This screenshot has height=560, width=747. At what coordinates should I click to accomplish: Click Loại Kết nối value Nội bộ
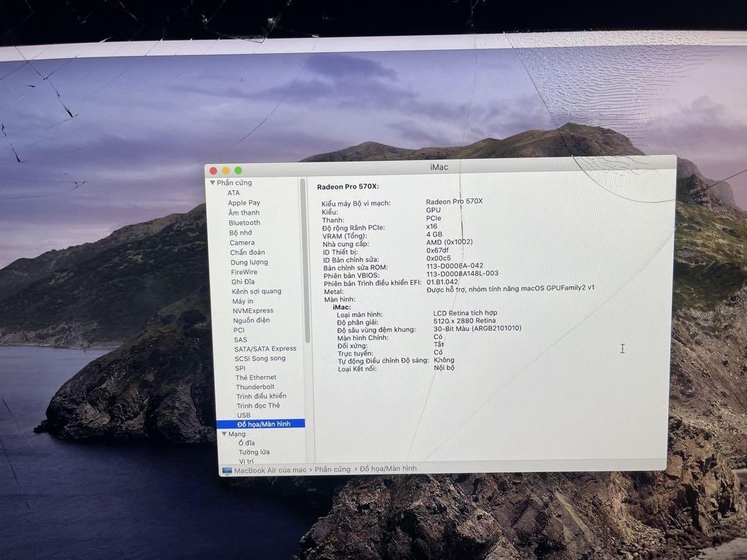444,368
